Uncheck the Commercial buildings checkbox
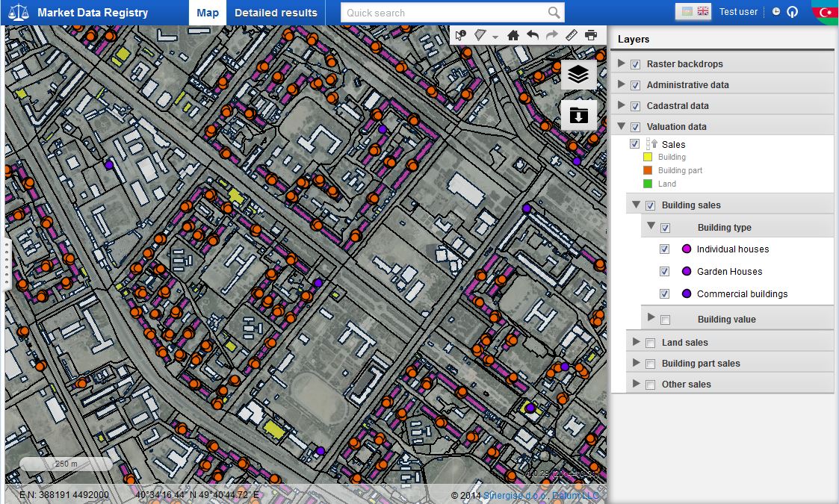The width and height of the screenshot is (839, 504). pos(664,293)
